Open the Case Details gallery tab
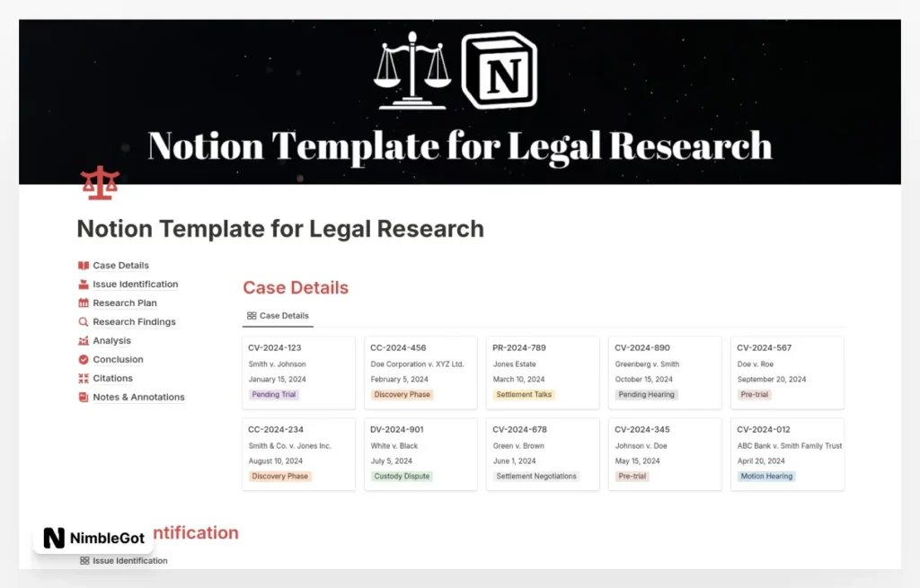The image size is (920, 588). pyautogui.click(x=278, y=316)
